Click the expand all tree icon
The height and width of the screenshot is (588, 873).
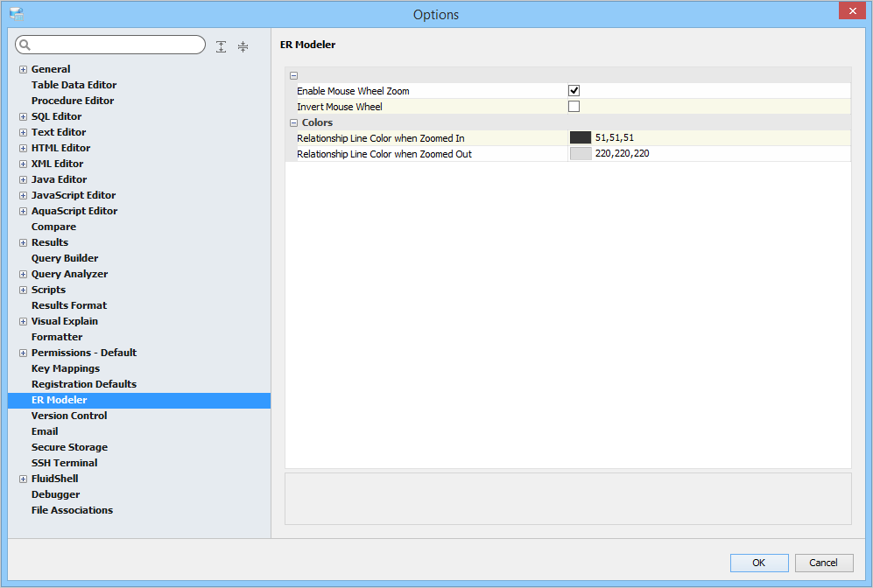coord(221,46)
